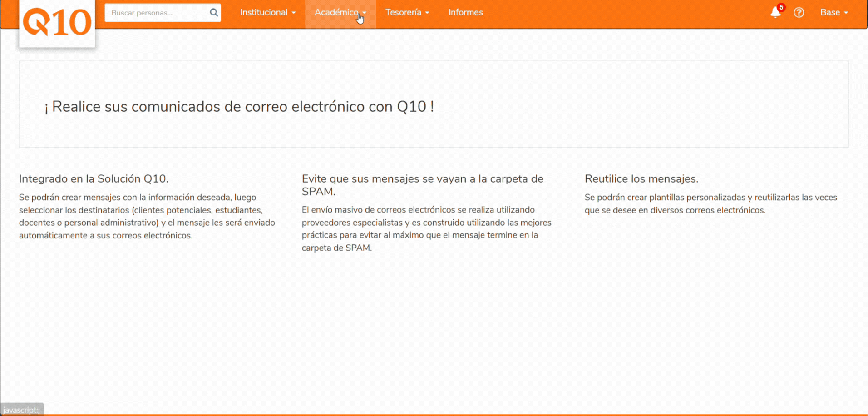Screen dimensions: 868x416
Task: Click the paragraph starting 'Se podrán crear plantillas personalizadas'
Action: (711, 204)
